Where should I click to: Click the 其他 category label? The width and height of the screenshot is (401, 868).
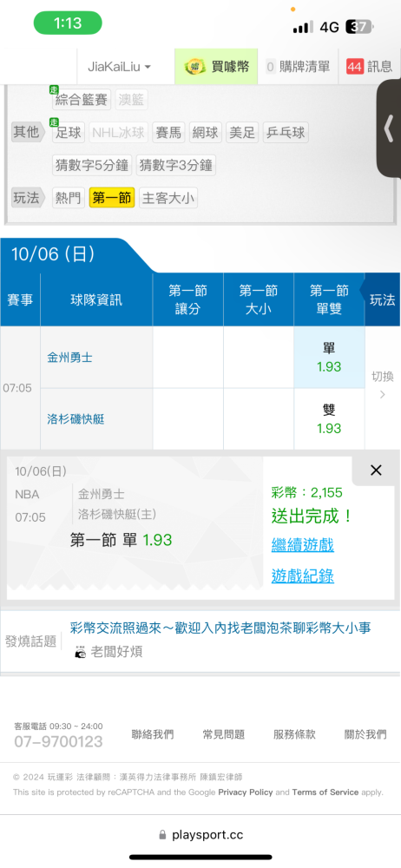pos(28,132)
